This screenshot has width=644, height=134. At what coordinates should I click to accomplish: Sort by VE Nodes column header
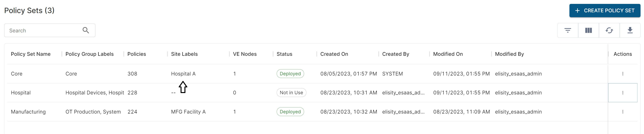coord(244,54)
